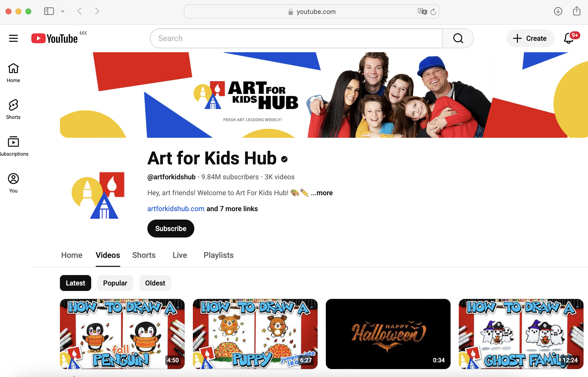Open the tab overview chevron in Safari toolbar
588x377 pixels.
(x=63, y=11)
